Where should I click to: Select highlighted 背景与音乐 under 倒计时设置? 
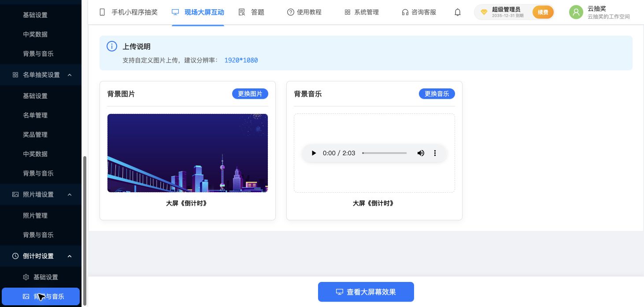click(41, 296)
